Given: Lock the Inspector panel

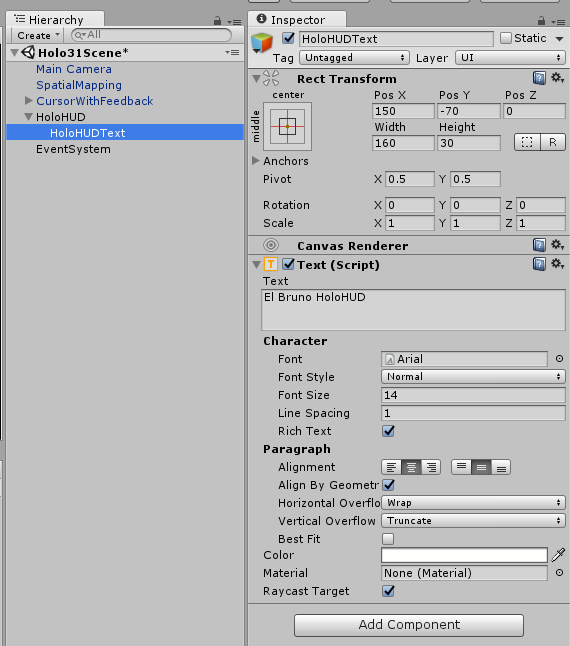Looking at the screenshot, I should point(542,21).
